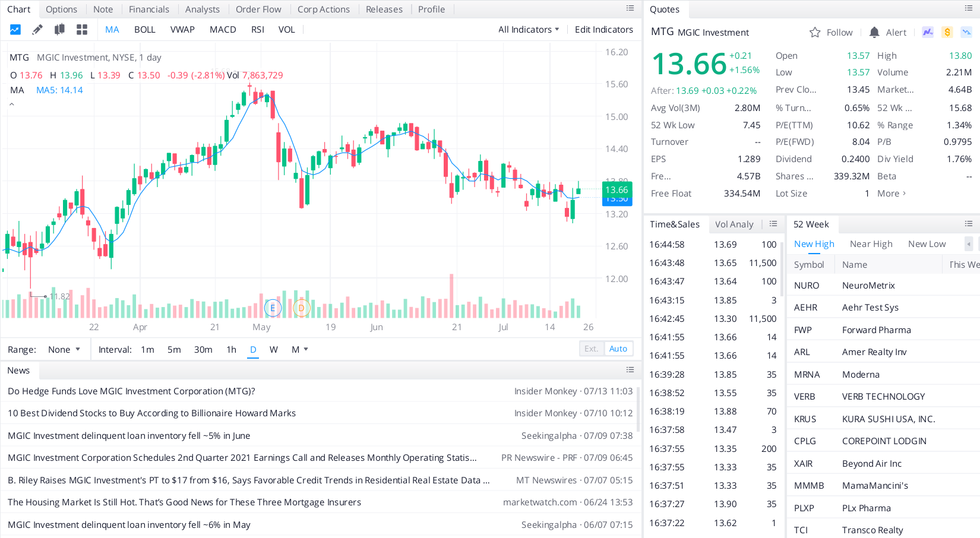This screenshot has height=538, width=980.
Task: Select KRUS KURA SUSHI USA row
Action: 883,419
